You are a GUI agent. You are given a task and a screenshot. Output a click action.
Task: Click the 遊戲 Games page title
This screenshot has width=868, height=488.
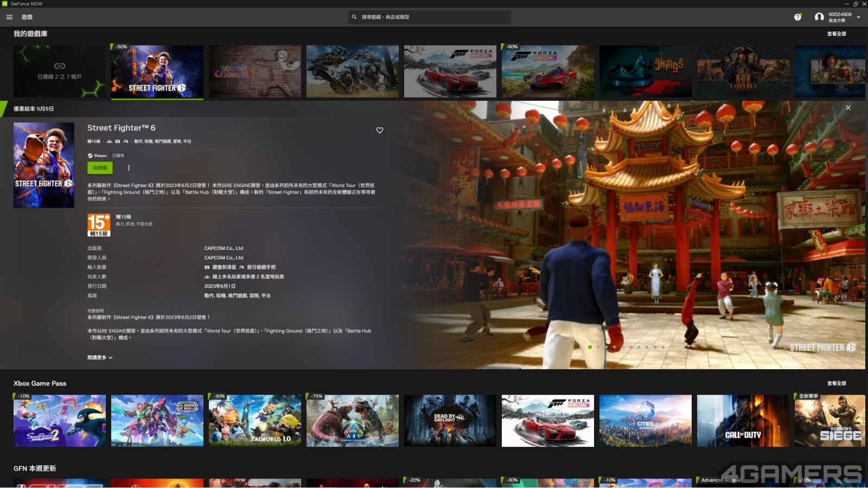click(27, 17)
